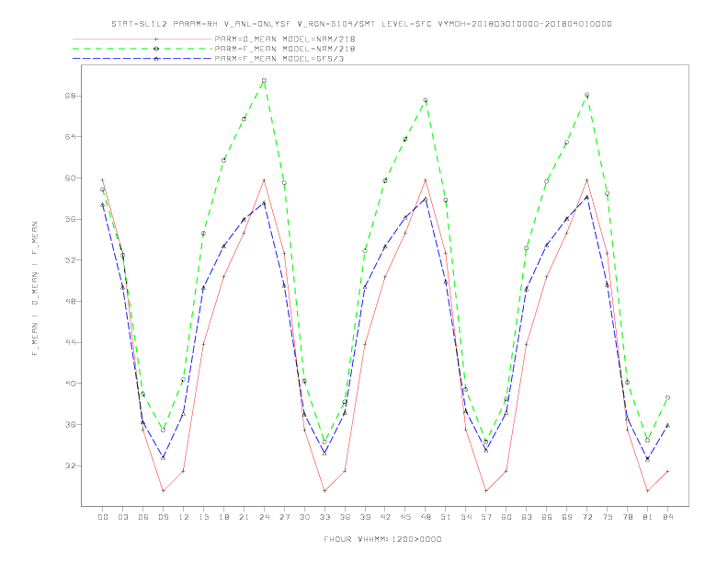This screenshot has height=563, width=728.
Task: Click red plus data point at hour 57 minimum
Action: (x=486, y=490)
